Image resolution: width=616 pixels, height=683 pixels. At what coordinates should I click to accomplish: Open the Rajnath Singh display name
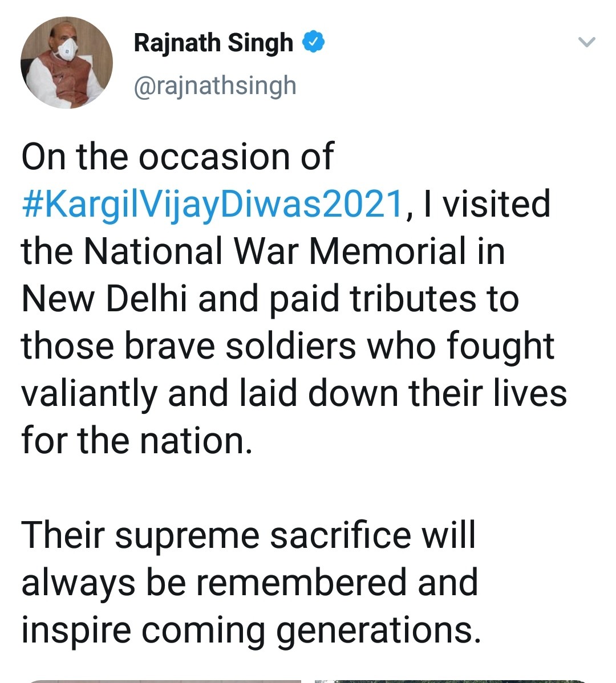(x=213, y=43)
